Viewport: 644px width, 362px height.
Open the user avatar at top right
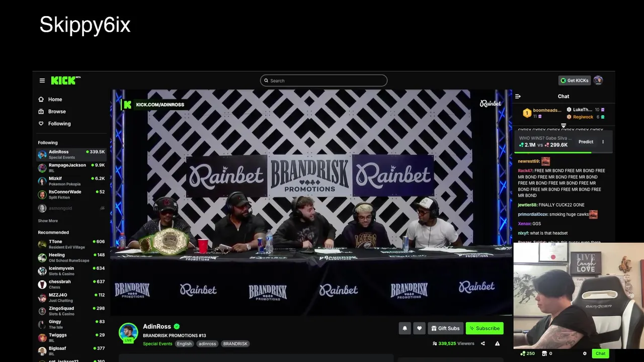(598, 80)
